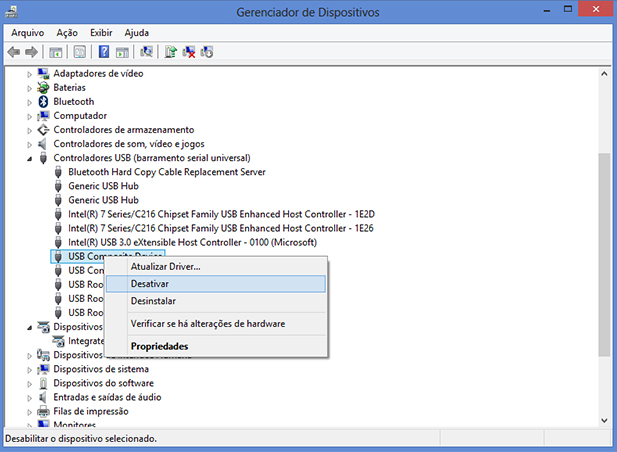Click the Forward arrow toolbar icon

pos(31,52)
